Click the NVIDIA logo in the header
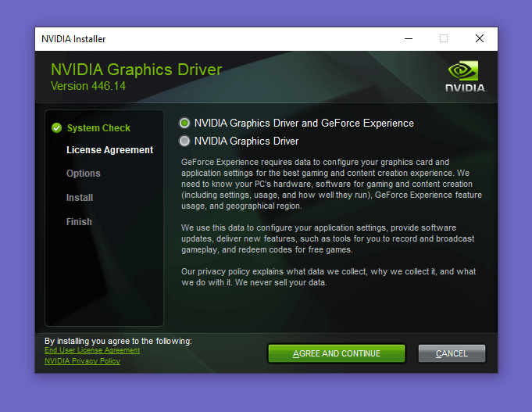The width and height of the screenshot is (532, 412). click(x=466, y=77)
